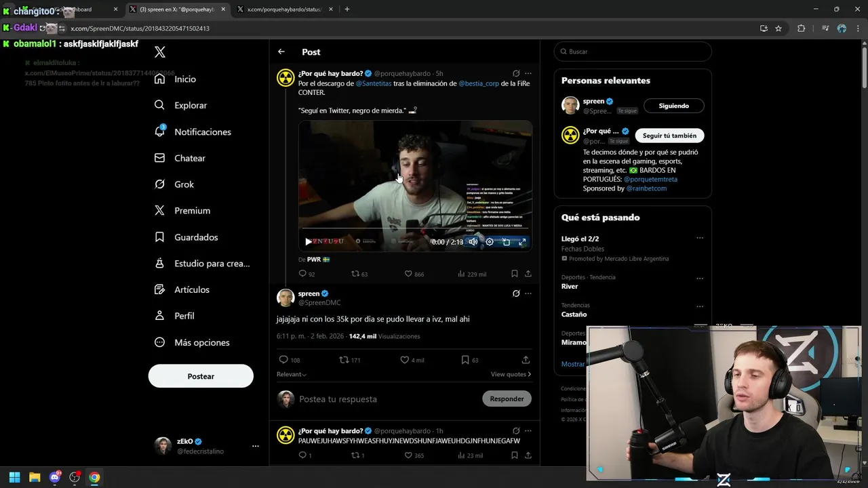868x488 pixels.
Task: Like spreen post with 4 mil likes
Action: pos(412,360)
